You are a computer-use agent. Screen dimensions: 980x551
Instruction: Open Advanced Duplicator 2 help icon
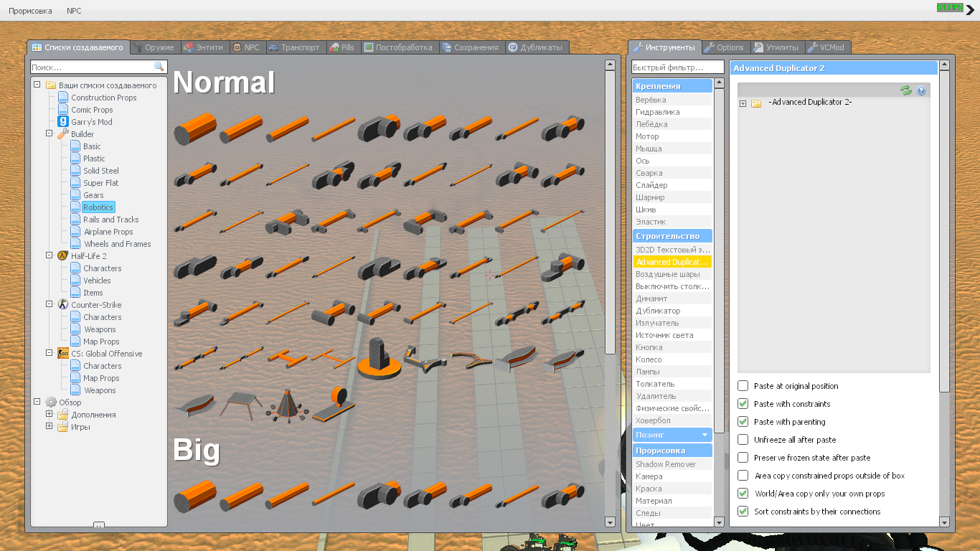tap(922, 90)
